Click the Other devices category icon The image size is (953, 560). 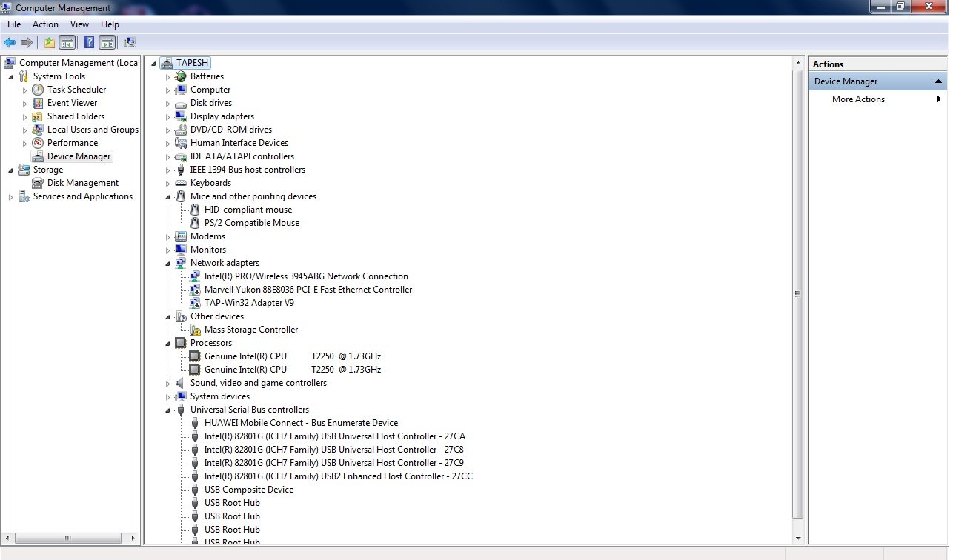180,316
